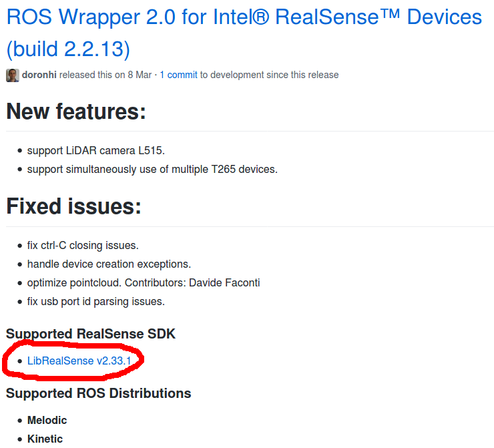This screenshot has height=448, width=494.
Task: Select the multiple T265 devices list item
Action: (x=152, y=170)
